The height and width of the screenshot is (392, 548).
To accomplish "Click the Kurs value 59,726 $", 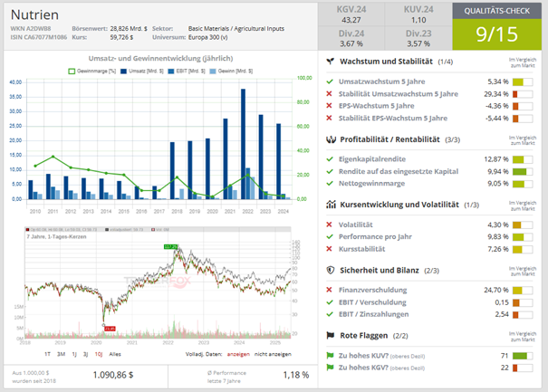I will click(121, 37).
